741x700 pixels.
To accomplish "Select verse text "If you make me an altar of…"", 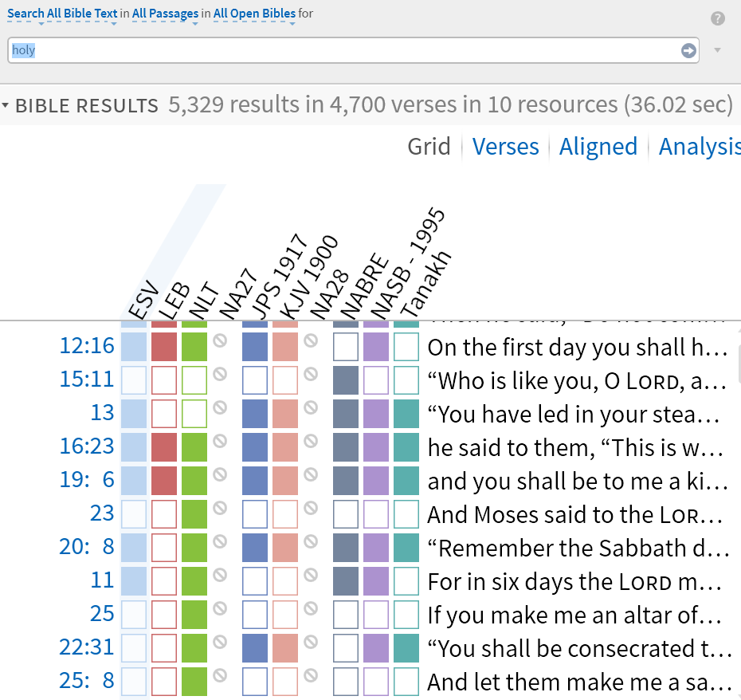I will [x=574, y=615].
